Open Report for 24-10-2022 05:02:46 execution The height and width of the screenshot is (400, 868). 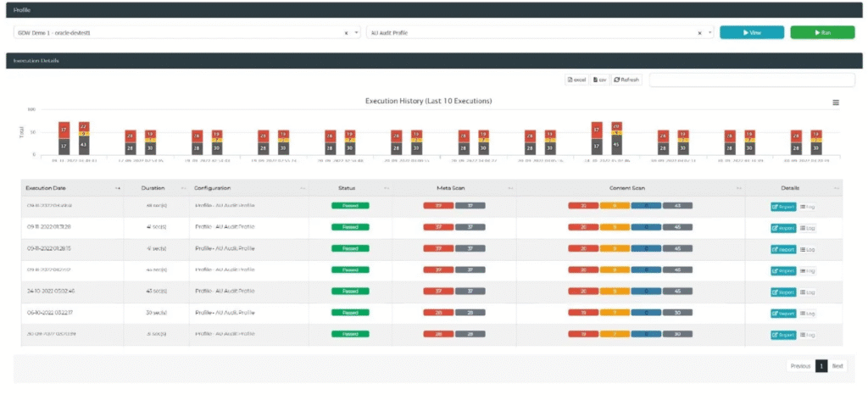(x=783, y=292)
